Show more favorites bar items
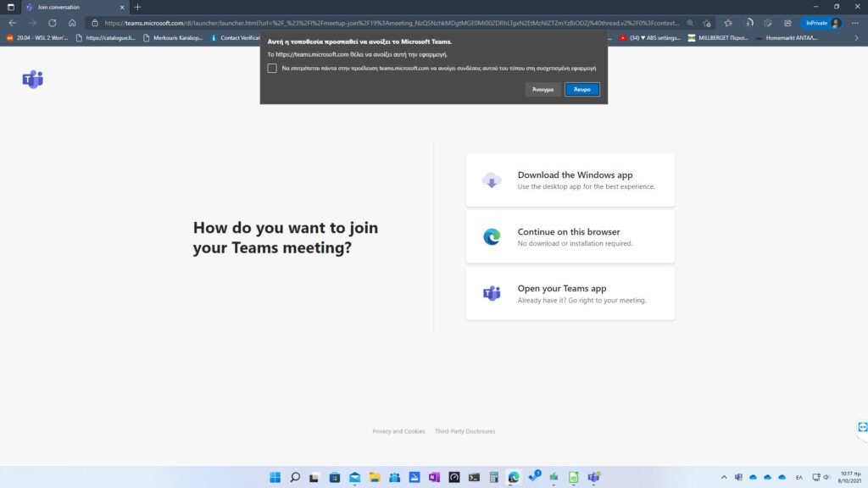 tap(856, 37)
